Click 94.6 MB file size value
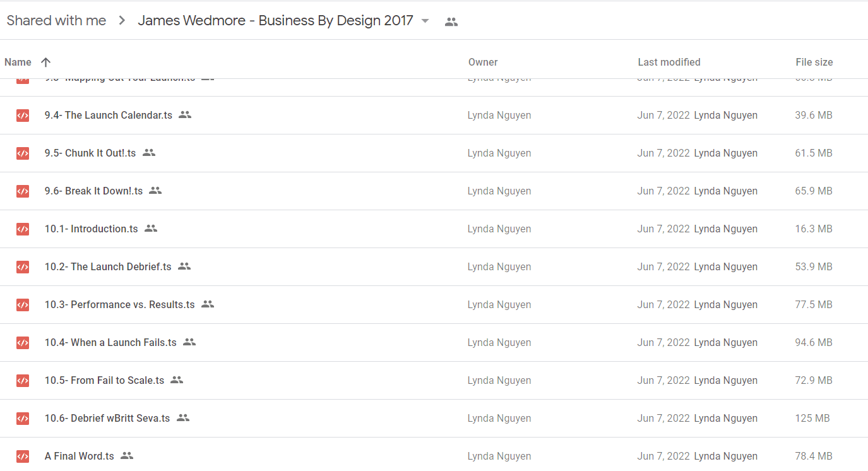The width and height of the screenshot is (868, 471). click(814, 342)
